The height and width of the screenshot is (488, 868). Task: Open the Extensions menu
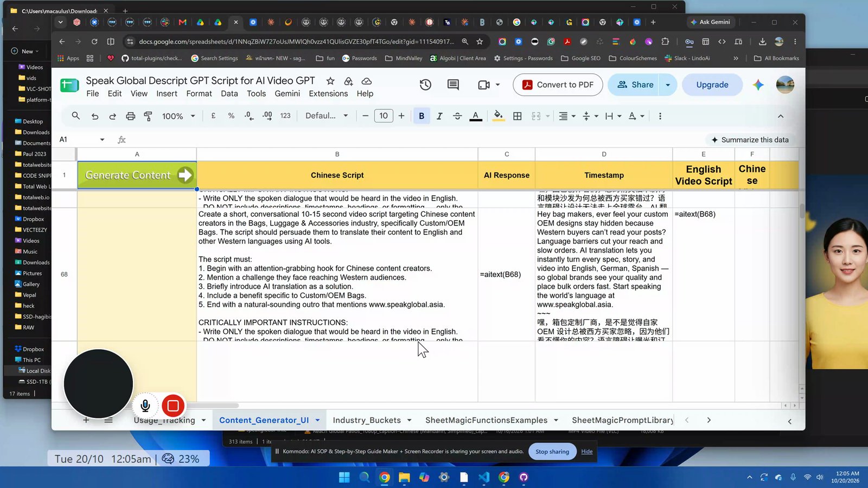[328, 93]
